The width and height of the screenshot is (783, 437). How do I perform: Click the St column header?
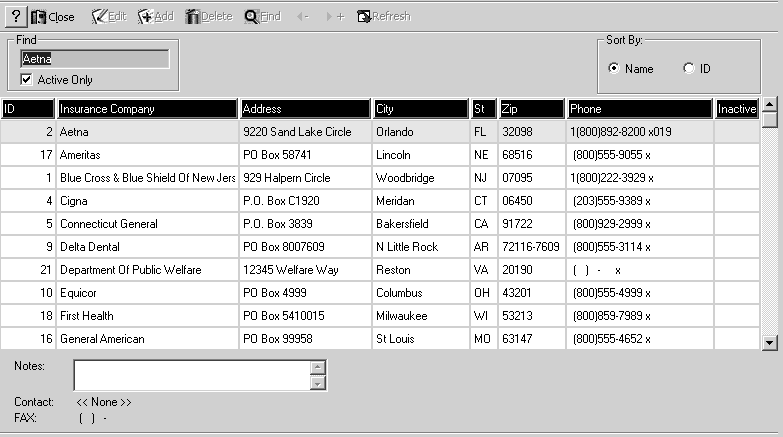484,109
